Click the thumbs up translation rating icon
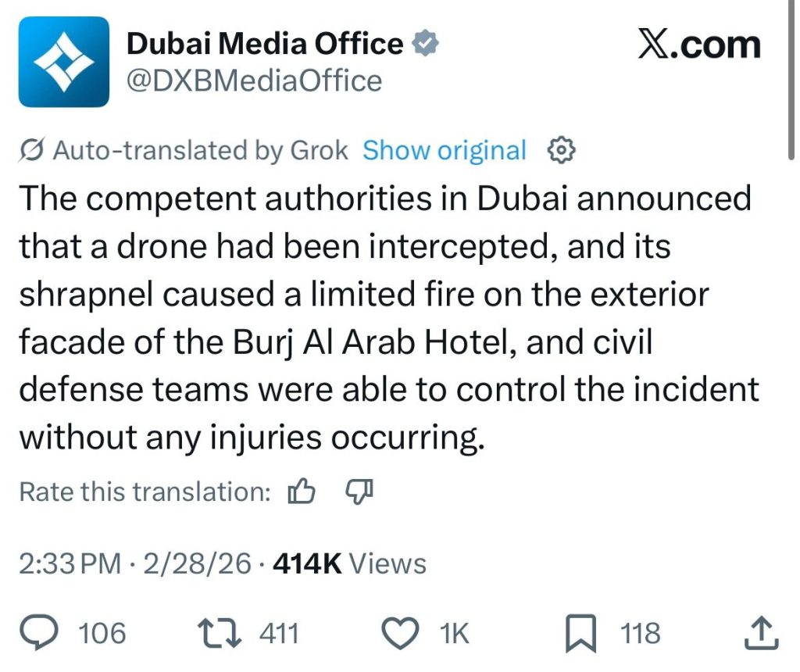 click(302, 492)
